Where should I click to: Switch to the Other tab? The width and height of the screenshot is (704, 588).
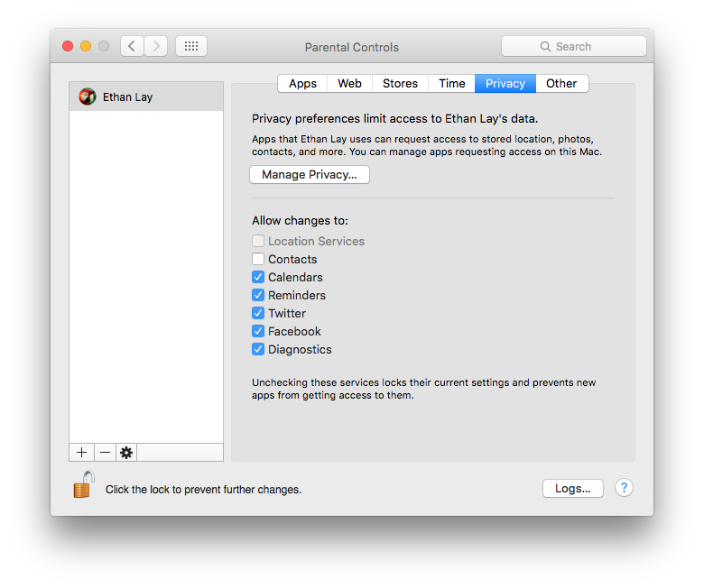tap(561, 84)
